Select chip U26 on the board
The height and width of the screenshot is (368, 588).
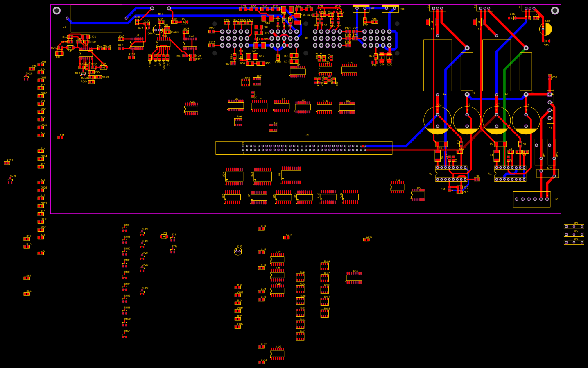191,109
